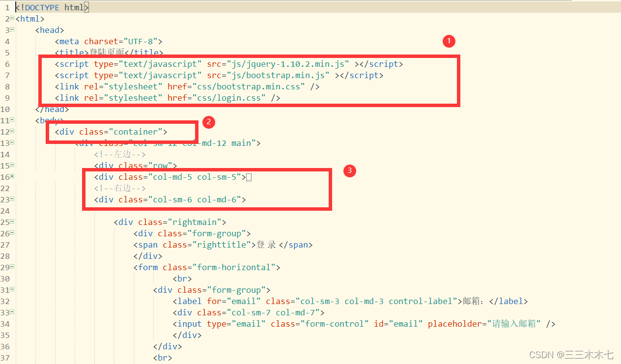Viewport: 621px width, 364px height.
Task: Click the "css/bootstrap.min.css" href value
Action: pyautogui.click(x=249, y=86)
